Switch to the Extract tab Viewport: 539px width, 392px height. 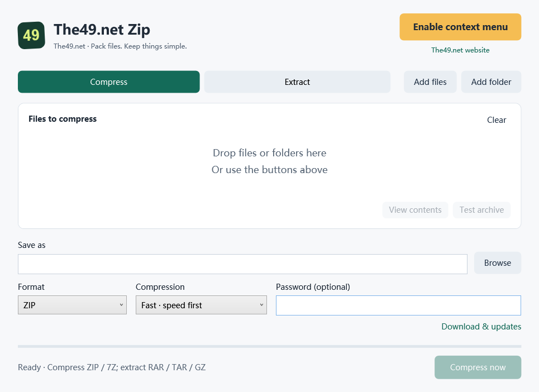(x=297, y=82)
